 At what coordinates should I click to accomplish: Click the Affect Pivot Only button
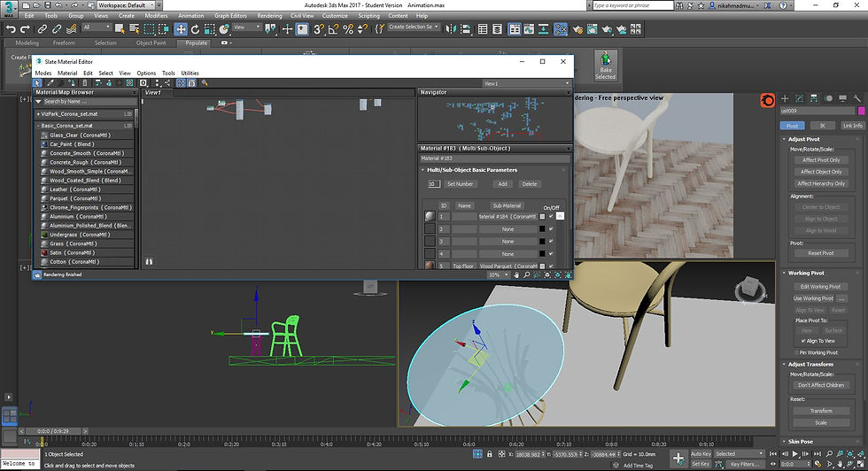coord(821,160)
